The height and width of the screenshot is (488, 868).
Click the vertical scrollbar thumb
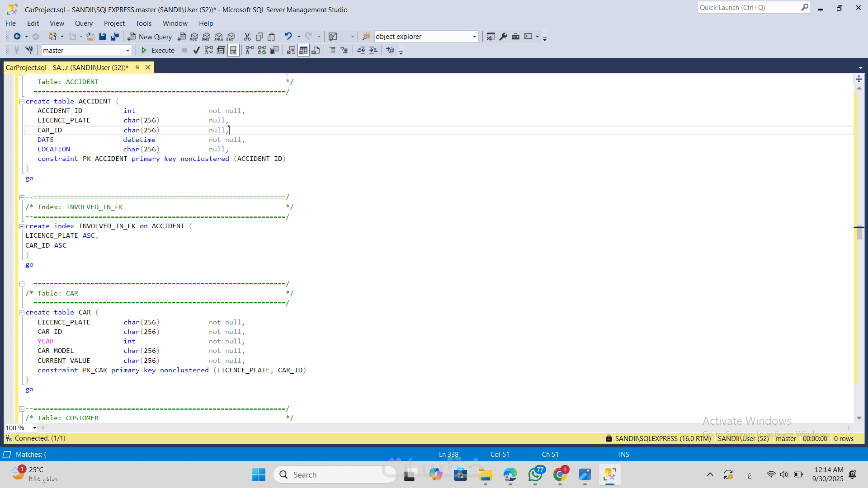point(859,232)
